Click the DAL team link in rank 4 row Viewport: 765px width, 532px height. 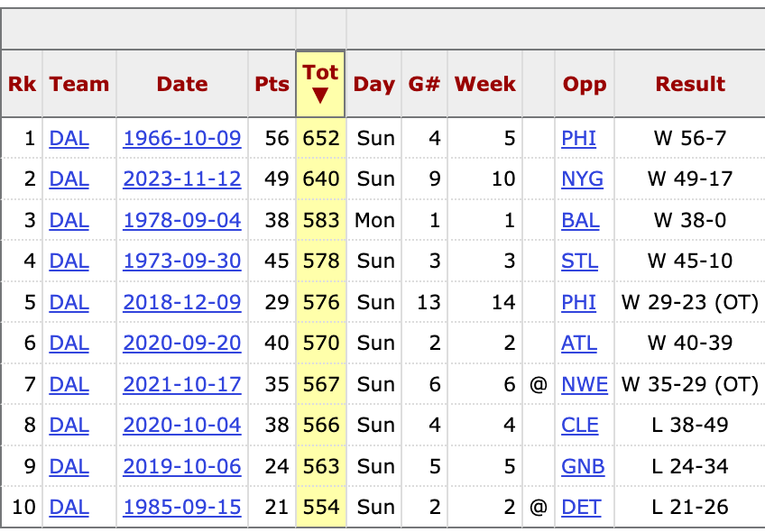tap(69, 261)
